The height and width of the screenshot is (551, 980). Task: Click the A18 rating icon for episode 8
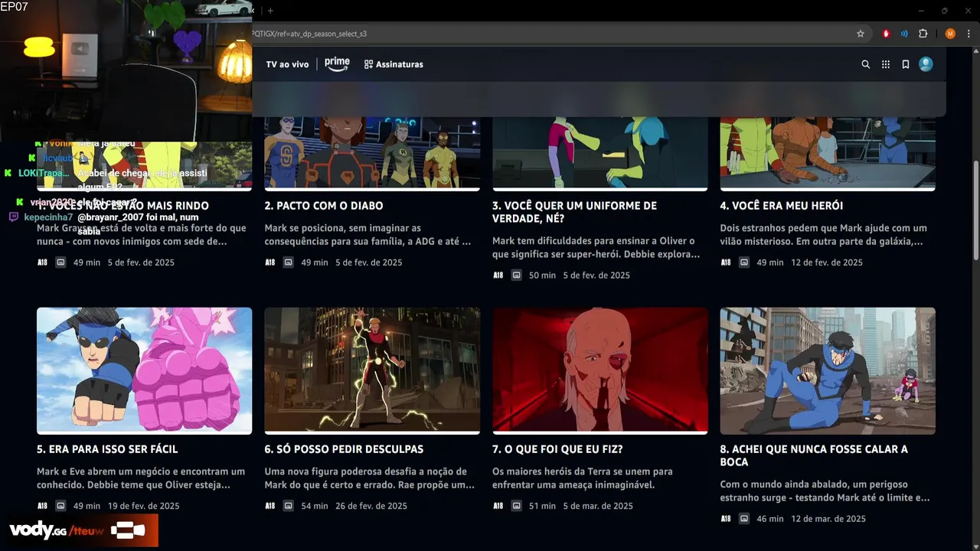tap(726, 519)
